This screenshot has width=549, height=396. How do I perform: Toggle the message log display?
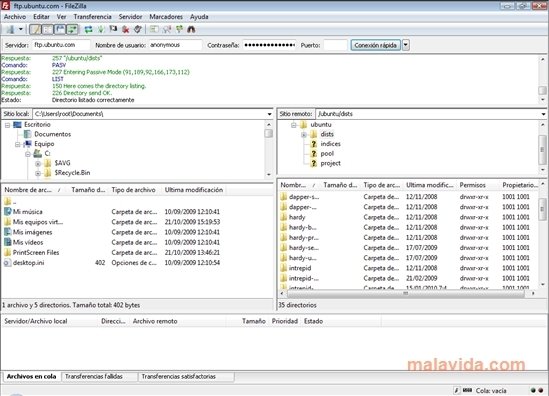click(35, 29)
